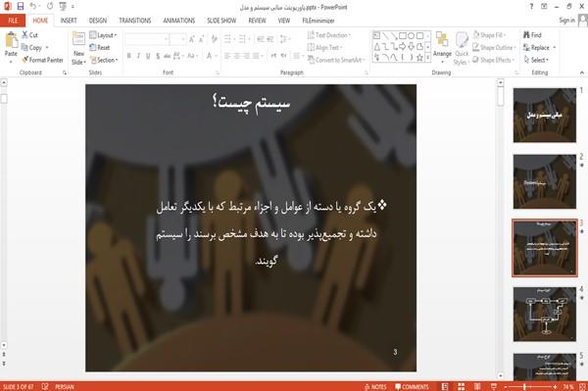Open the FILE tab
Image resolution: width=588 pixels, height=391 pixels.
pyautogui.click(x=13, y=21)
